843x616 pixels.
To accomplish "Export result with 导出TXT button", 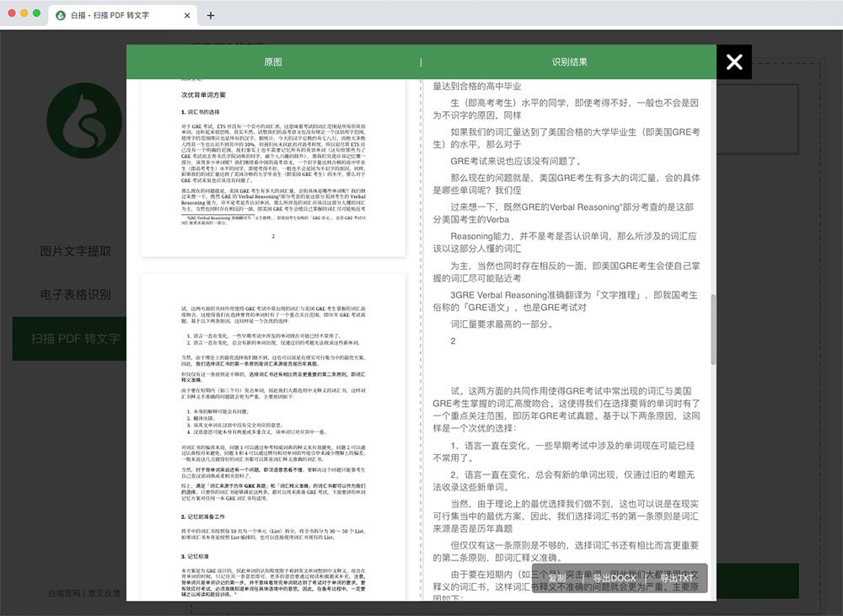I will (x=677, y=578).
